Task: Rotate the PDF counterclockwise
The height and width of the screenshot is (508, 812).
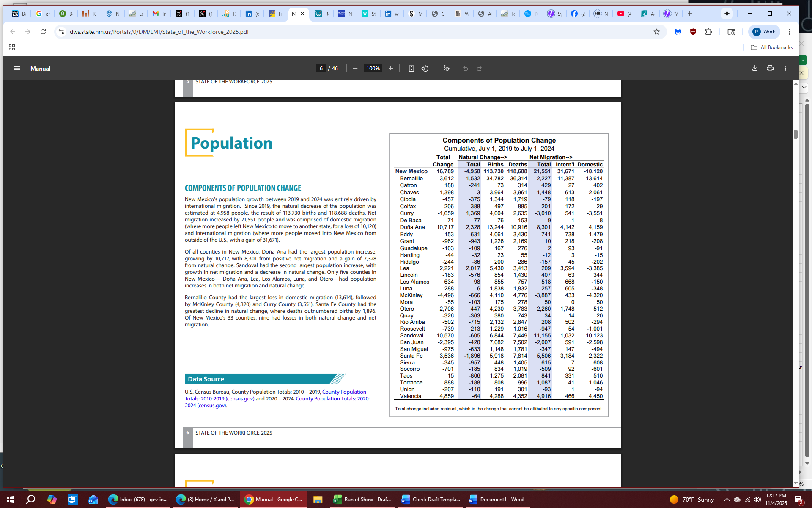Action: [x=425, y=68]
